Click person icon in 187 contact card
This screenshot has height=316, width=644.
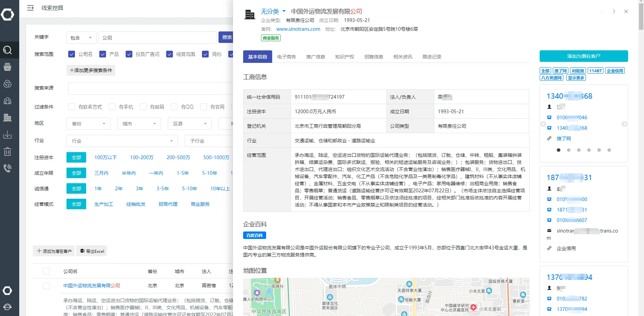pos(549,189)
